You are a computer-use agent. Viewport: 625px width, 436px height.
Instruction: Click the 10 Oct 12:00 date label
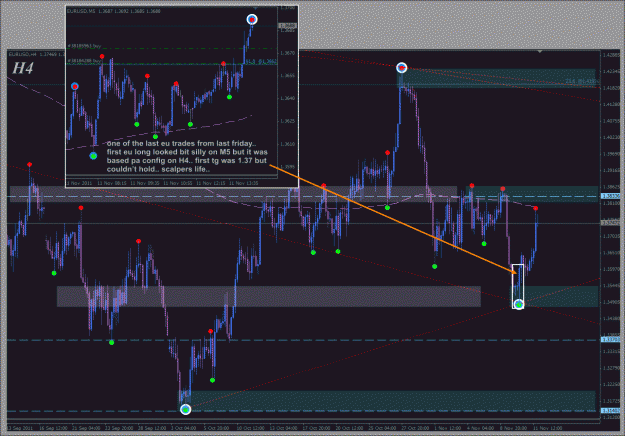(251, 428)
